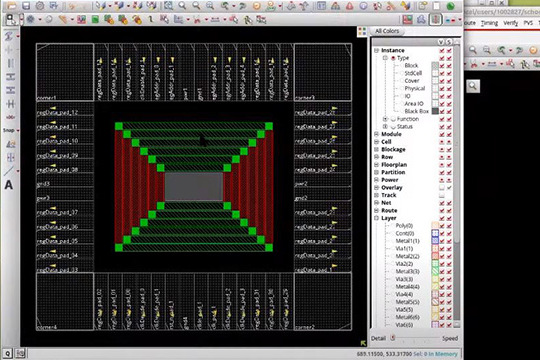This screenshot has height=360, width=540.
Task: Click the red warning triangle violation icon
Action: 350,6
